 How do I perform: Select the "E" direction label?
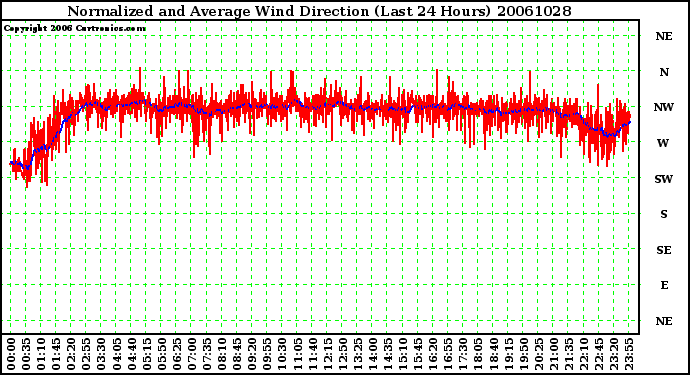click(x=664, y=285)
